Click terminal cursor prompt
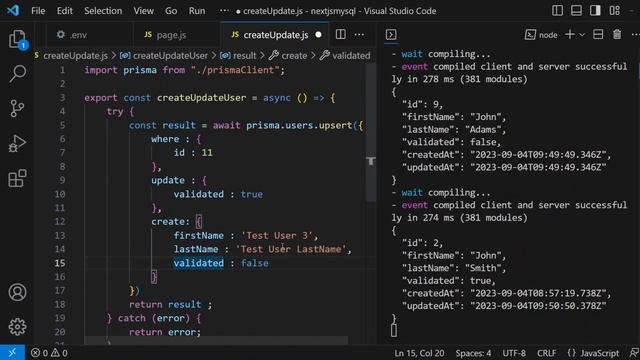The height and width of the screenshot is (360, 640). tap(393, 330)
